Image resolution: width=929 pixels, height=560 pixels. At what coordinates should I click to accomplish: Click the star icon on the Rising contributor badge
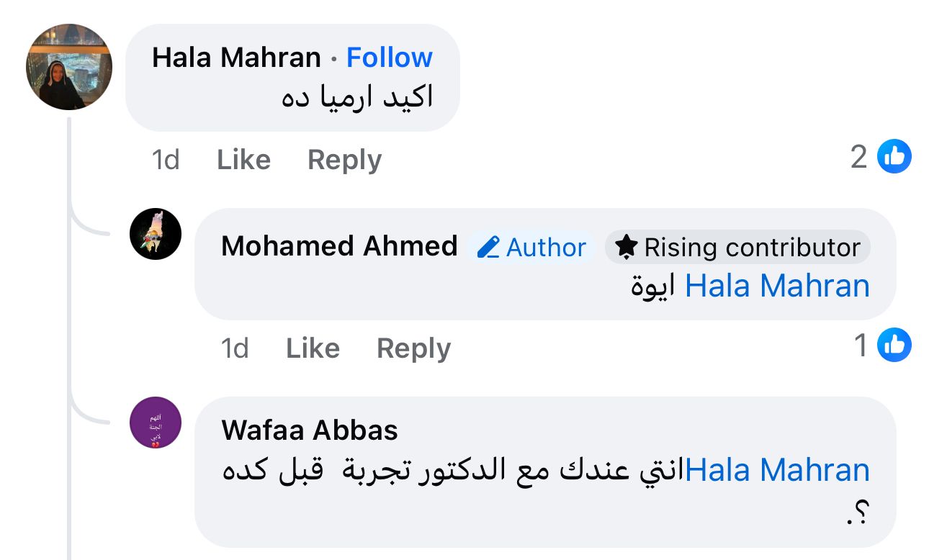(627, 248)
